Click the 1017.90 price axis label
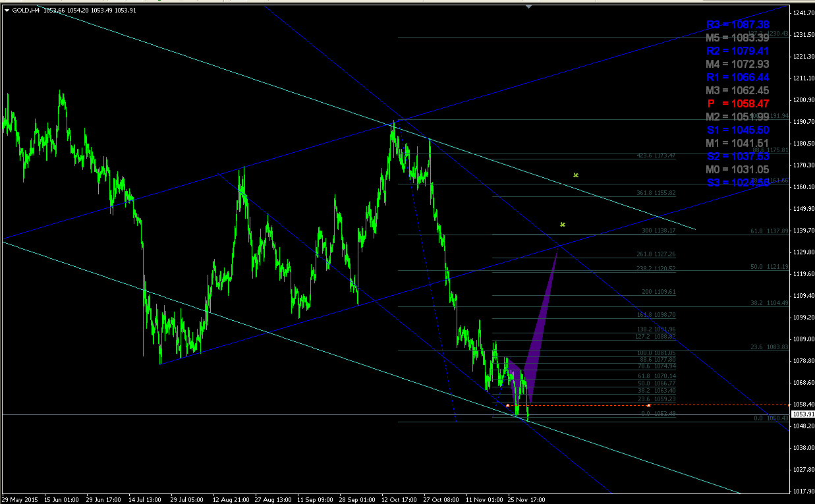The width and height of the screenshot is (815, 504). [x=802, y=491]
